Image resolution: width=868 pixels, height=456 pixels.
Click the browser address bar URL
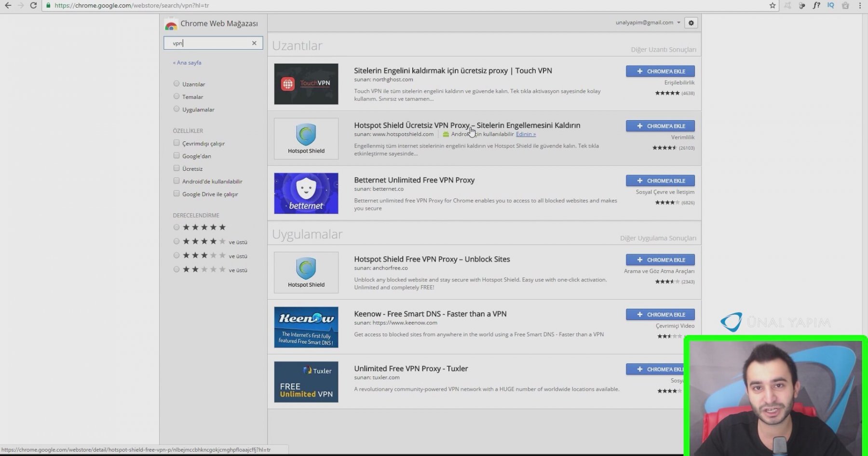click(132, 5)
